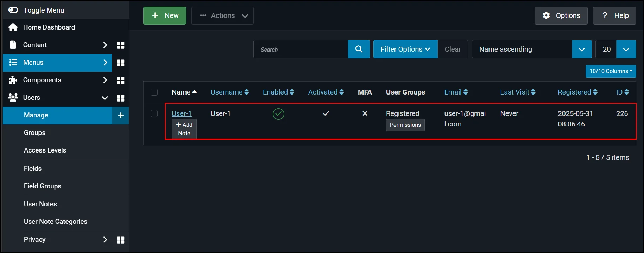Click the green New button
The height and width of the screenshot is (253, 644).
(x=165, y=15)
